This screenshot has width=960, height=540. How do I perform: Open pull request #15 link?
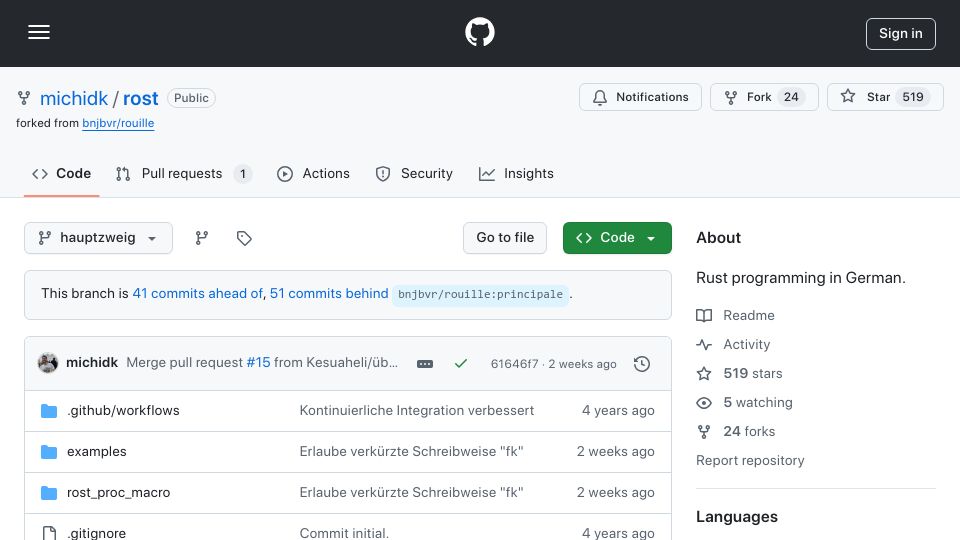[x=258, y=362]
